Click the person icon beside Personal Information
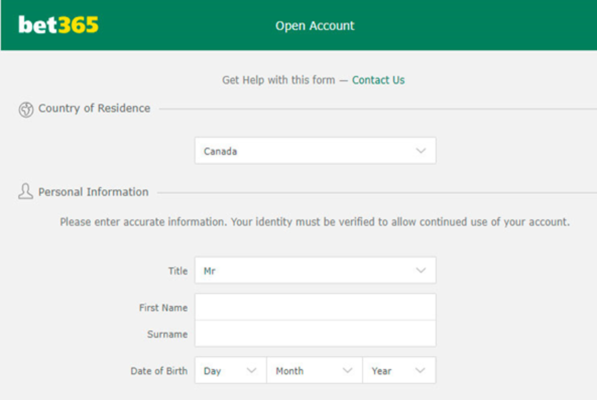 26,191
